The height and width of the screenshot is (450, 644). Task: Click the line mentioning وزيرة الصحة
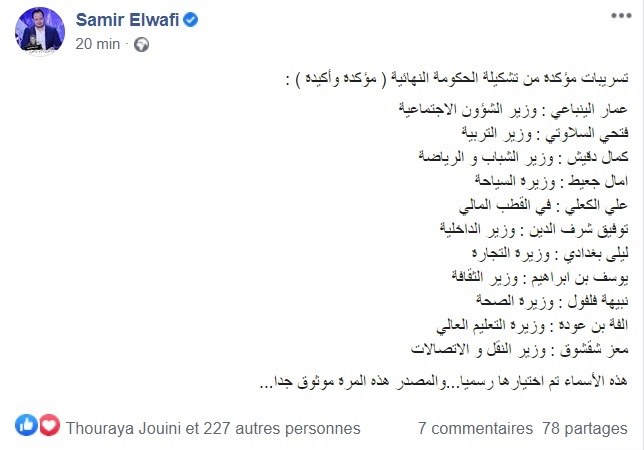(552, 301)
